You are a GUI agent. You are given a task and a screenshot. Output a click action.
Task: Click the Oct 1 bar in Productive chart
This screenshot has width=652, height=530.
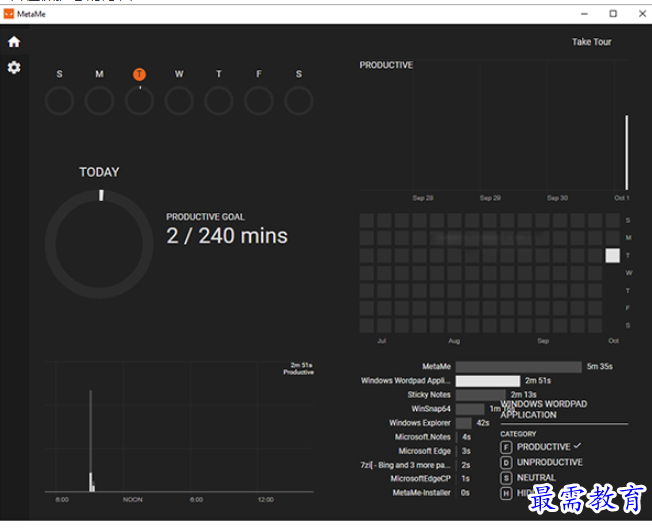pyautogui.click(x=627, y=153)
